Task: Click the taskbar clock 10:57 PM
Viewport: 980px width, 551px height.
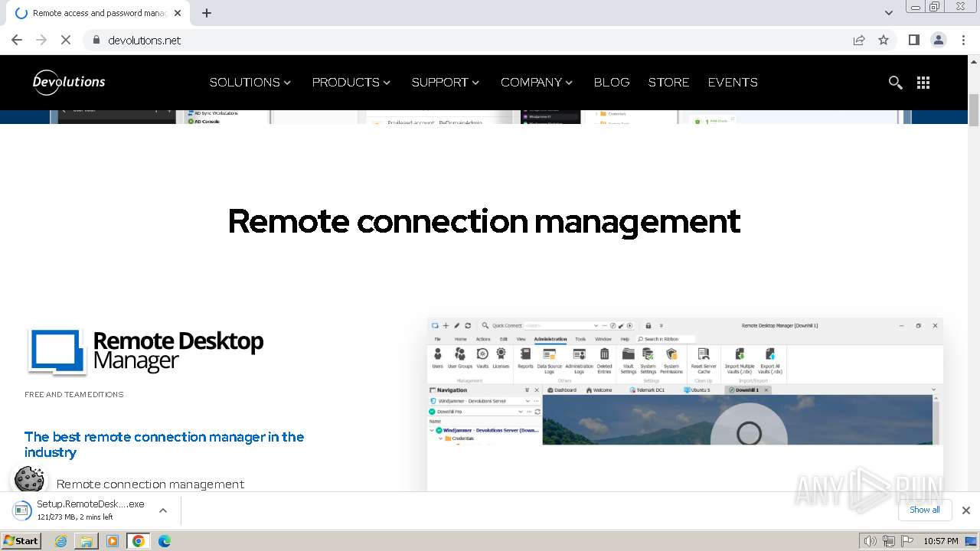Action: pos(941,541)
